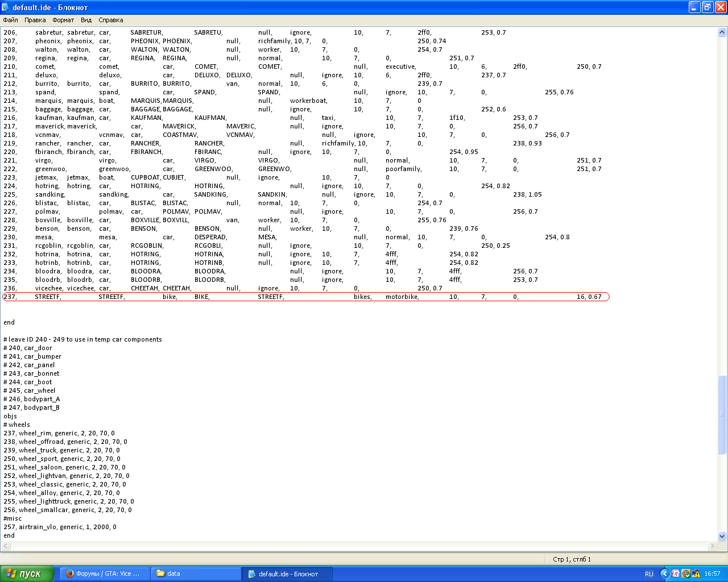Click the line "238, wheel_offroad, generic"

[x=65, y=442]
